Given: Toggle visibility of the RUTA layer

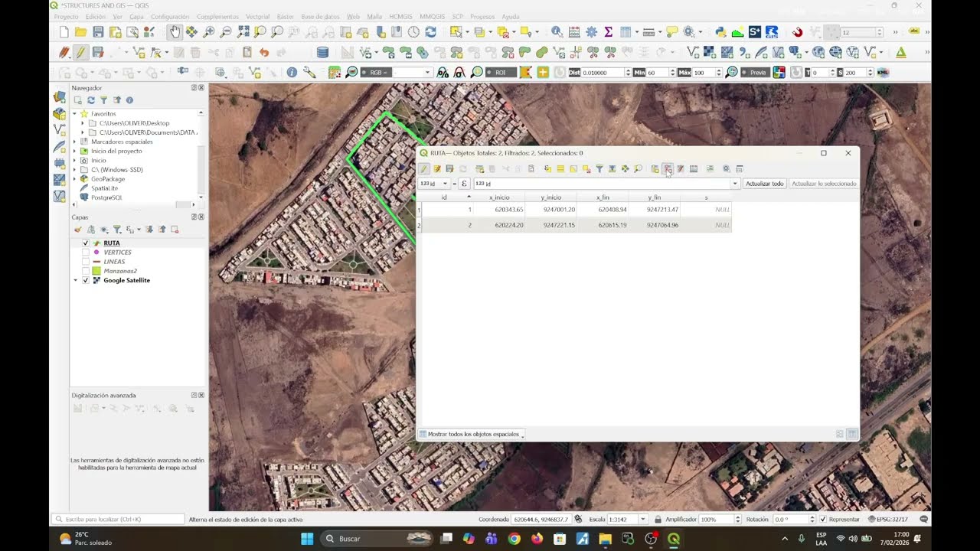Looking at the screenshot, I should [86, 243].
